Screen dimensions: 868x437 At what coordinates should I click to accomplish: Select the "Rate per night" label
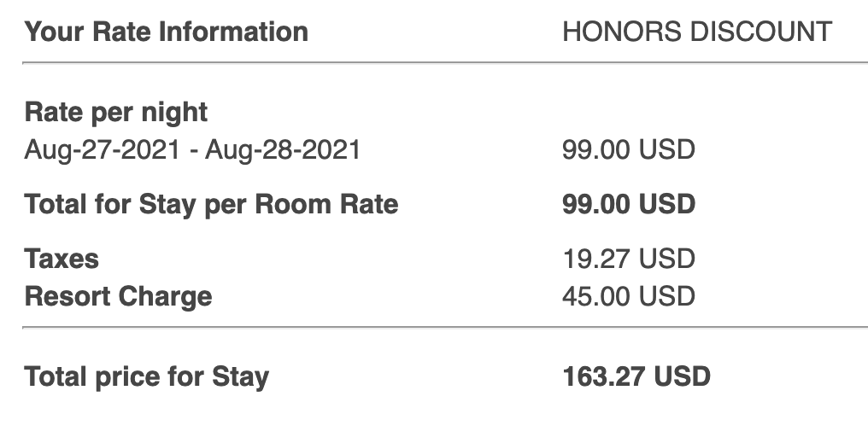(x=116, y=112)
